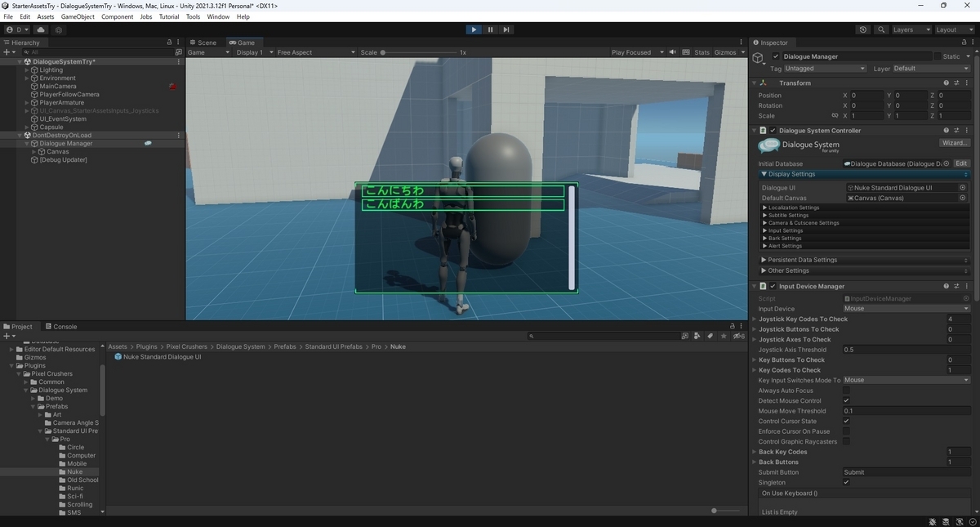Click the Play button in the toolbar
Screen dimensions: 980x527
click(x=474, y=29)
